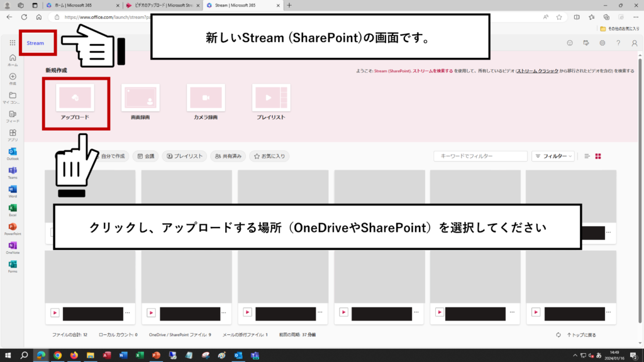Image resolution: width=644 pixels, height=362 pixels.
Task: Launch Outlook from the left sidebar
Action: [x=13, y=154]
